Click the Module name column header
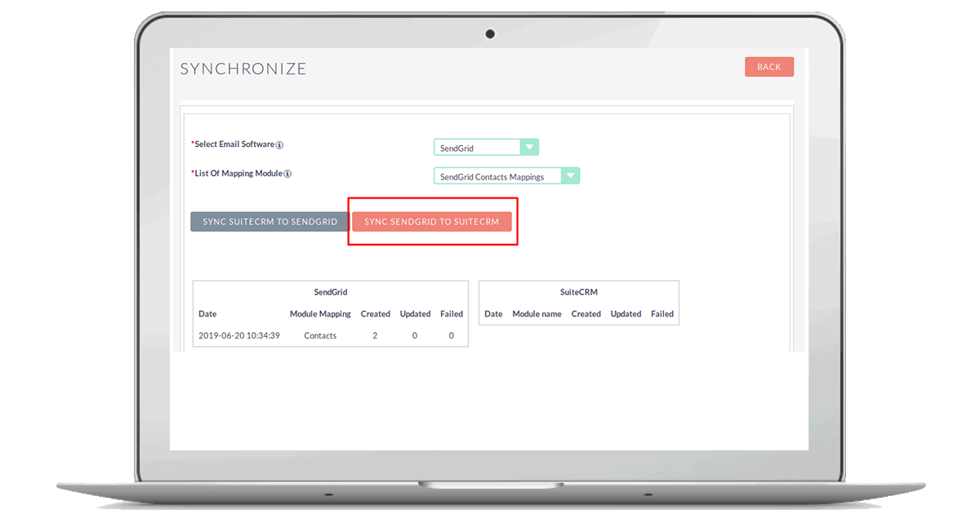980x514 pixels. point(537,313)
